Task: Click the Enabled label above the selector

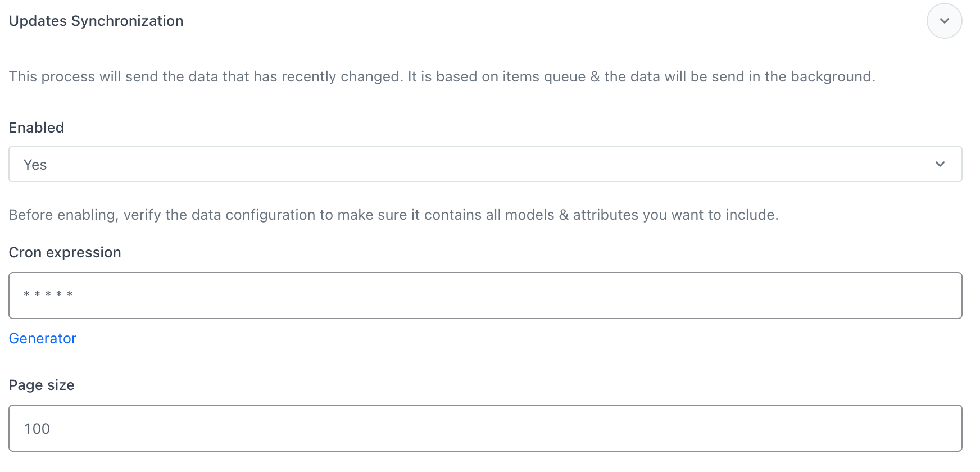Action: [x=36, y=128]
